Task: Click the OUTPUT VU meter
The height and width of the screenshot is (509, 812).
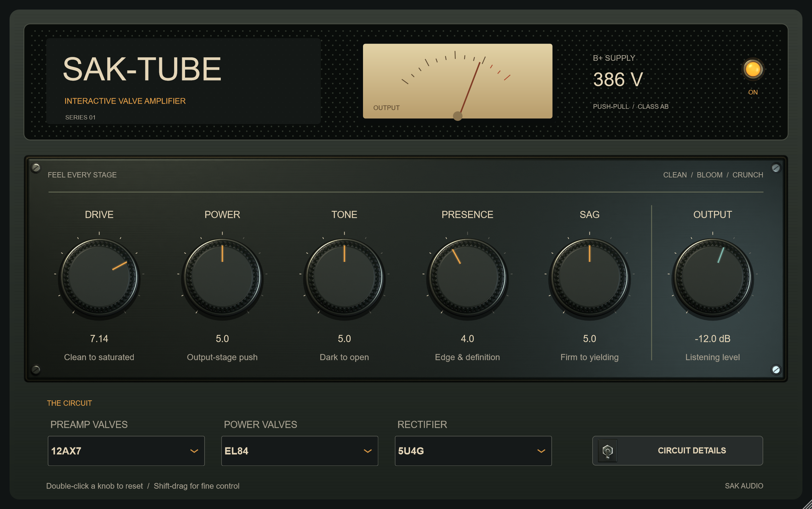Action: coord(457,81)
